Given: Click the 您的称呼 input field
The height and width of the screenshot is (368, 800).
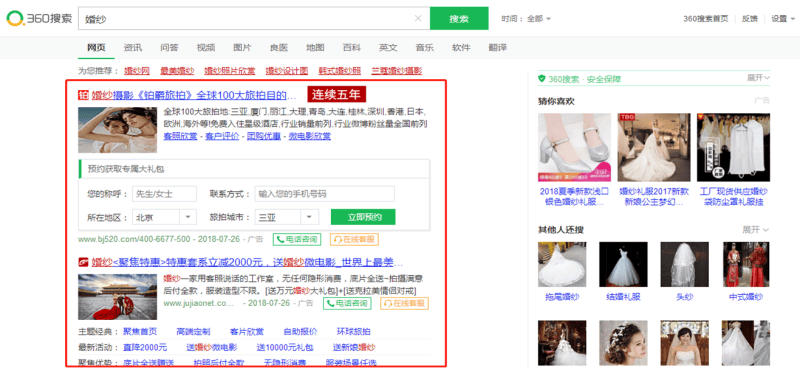Looking at the screenshot, I should pyautogui.click(x=164, y=194).
